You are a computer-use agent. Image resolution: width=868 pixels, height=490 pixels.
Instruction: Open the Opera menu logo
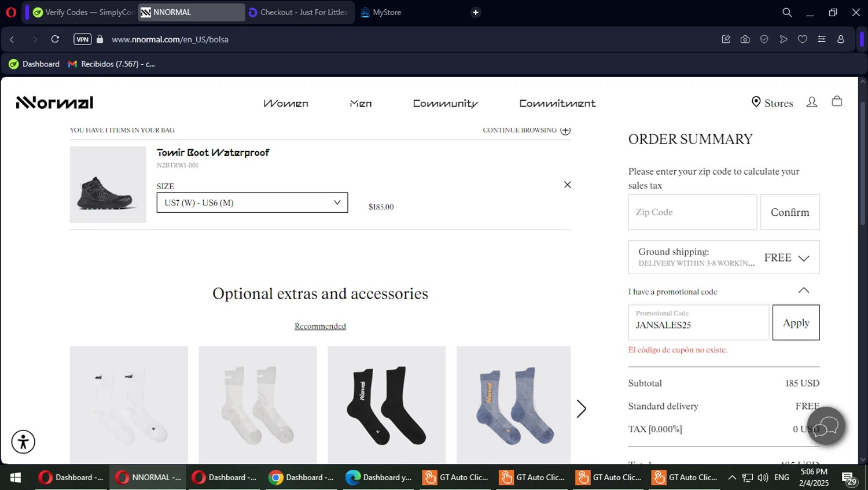point(11,12)
